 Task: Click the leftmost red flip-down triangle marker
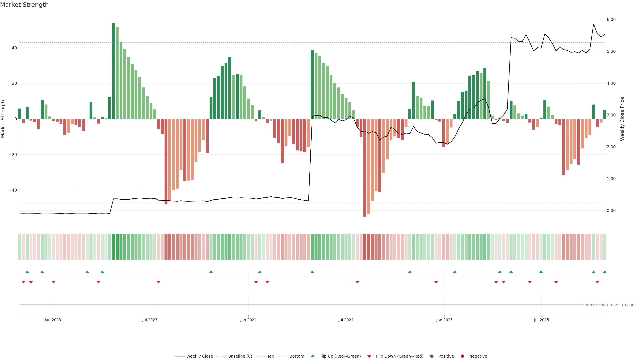click(x=23, y=282)
